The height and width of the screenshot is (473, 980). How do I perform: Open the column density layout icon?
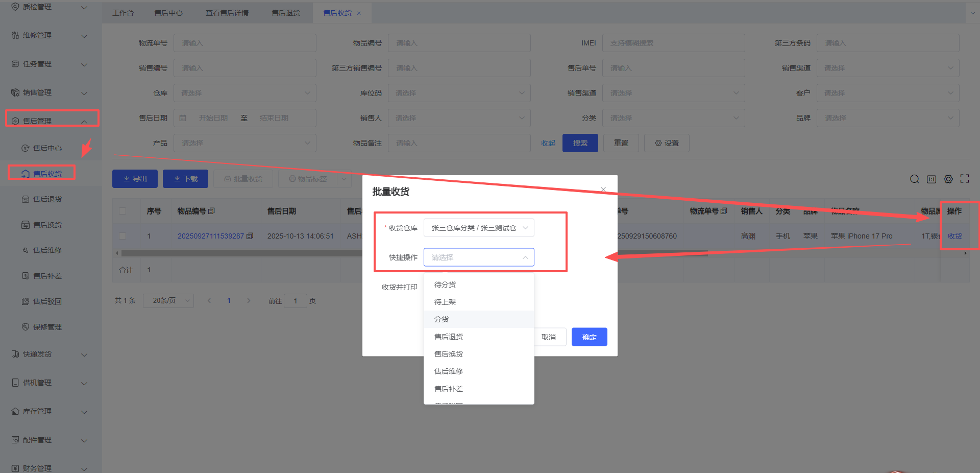(932, 179)
